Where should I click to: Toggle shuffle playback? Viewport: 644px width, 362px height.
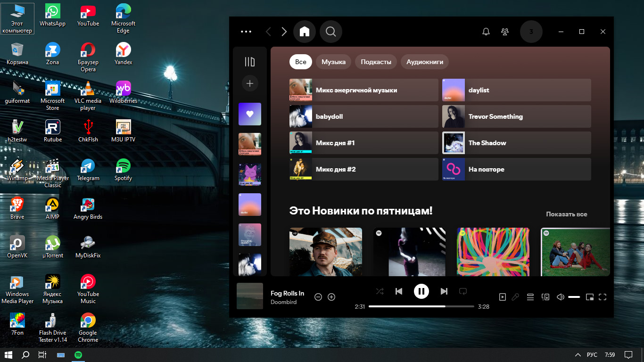coord(380,291)
